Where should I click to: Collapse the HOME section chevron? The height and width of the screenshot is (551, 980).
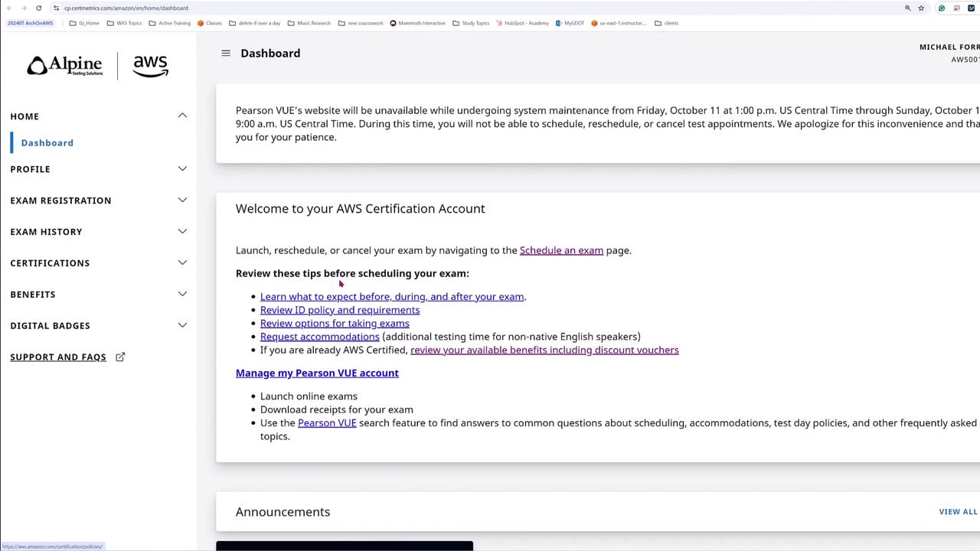(182, 116)
